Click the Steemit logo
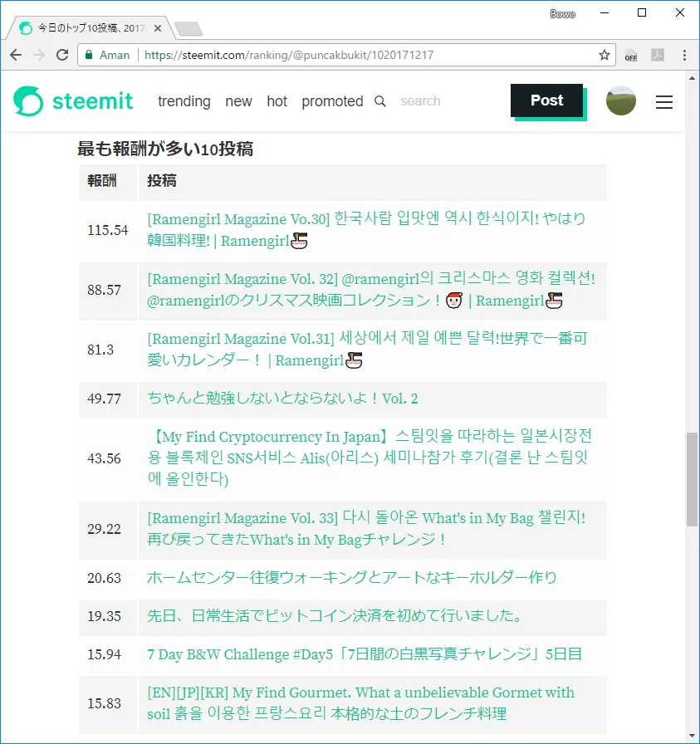 click(x=73, y=101)
